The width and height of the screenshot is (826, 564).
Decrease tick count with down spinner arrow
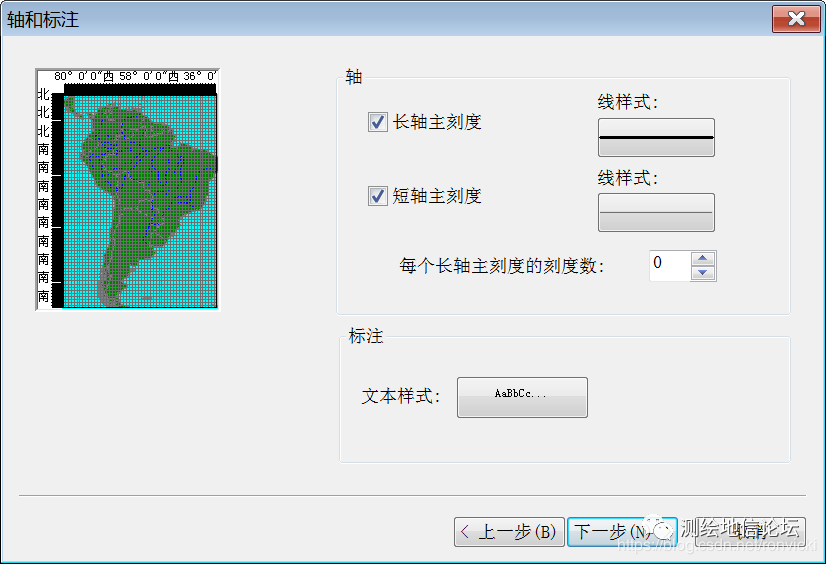703,273
